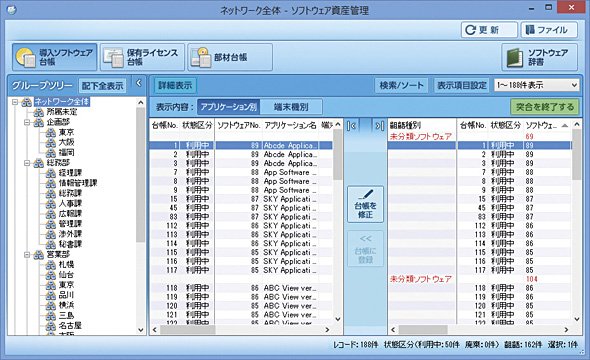Click right table horizontal scroll right arrow

tap(566, 330)
